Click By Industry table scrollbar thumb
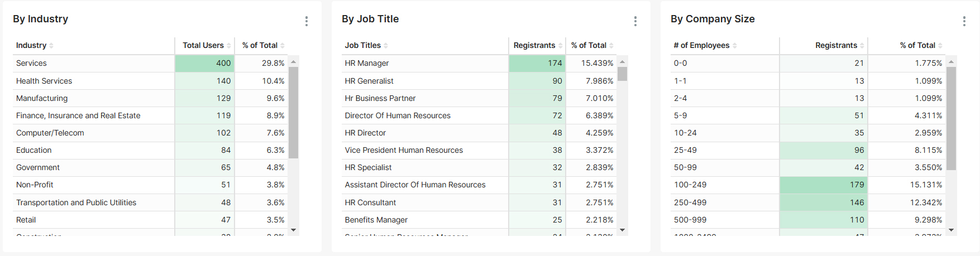Viewport: 980px width, 256px height. click(294, 113)
